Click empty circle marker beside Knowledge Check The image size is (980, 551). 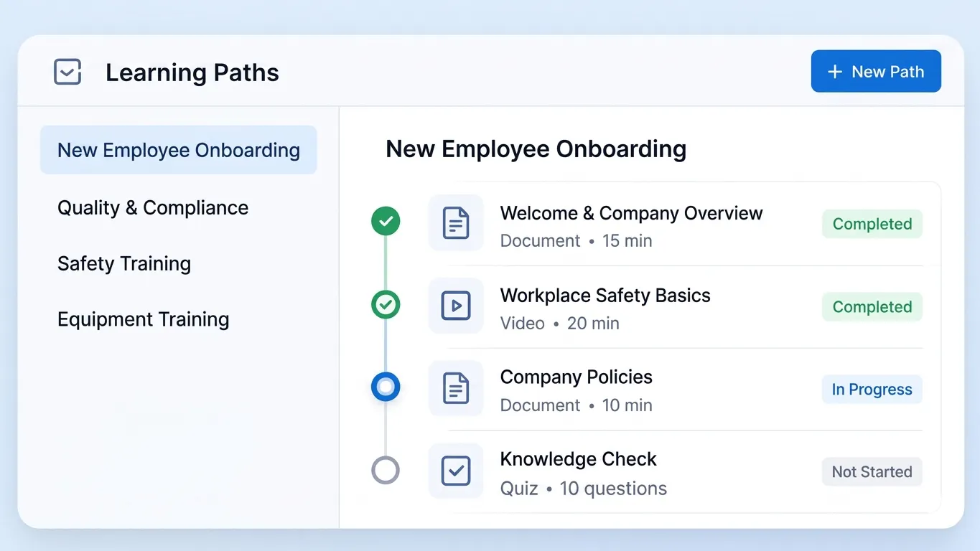386,471
